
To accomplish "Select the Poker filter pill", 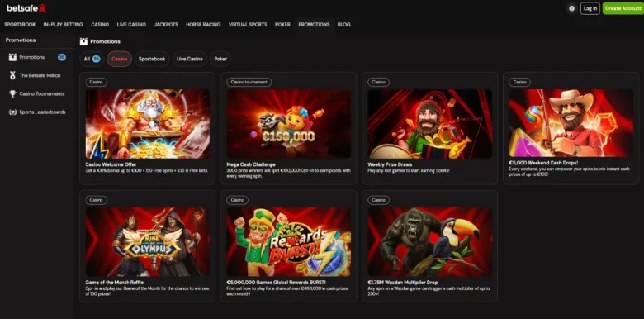I will coord(220,59).
